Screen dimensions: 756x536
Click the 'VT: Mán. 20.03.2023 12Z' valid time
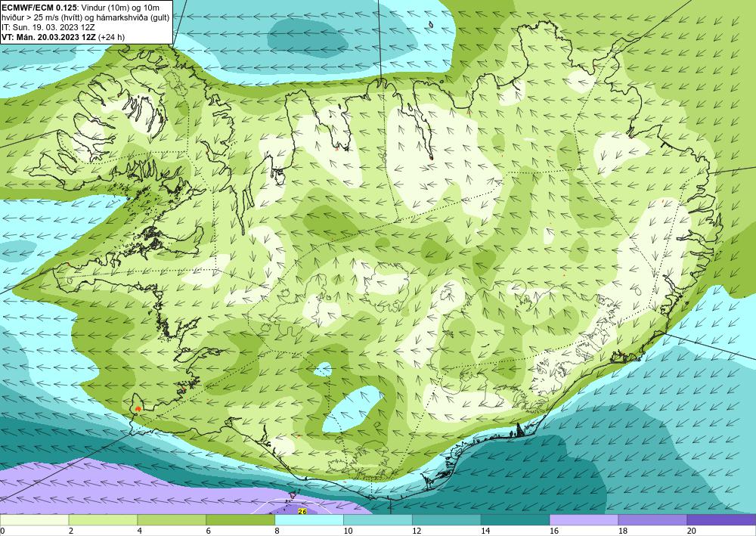pyautogui.click(x=48, y=37)
